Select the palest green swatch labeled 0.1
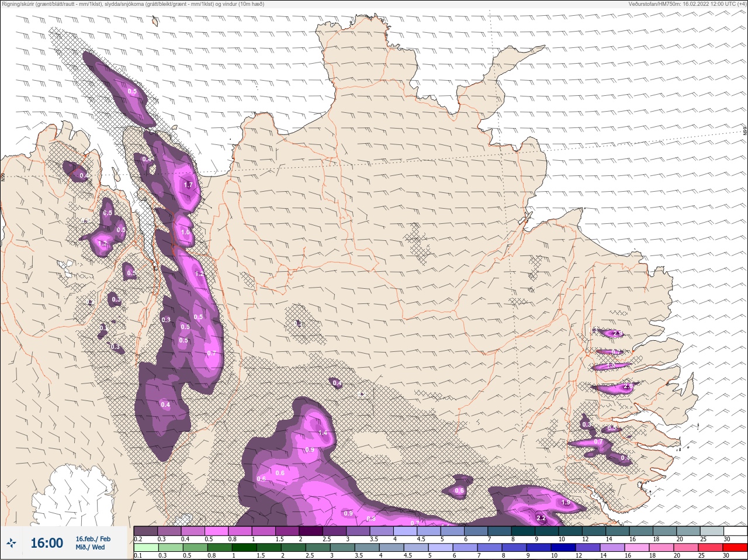 click(146, 548)
